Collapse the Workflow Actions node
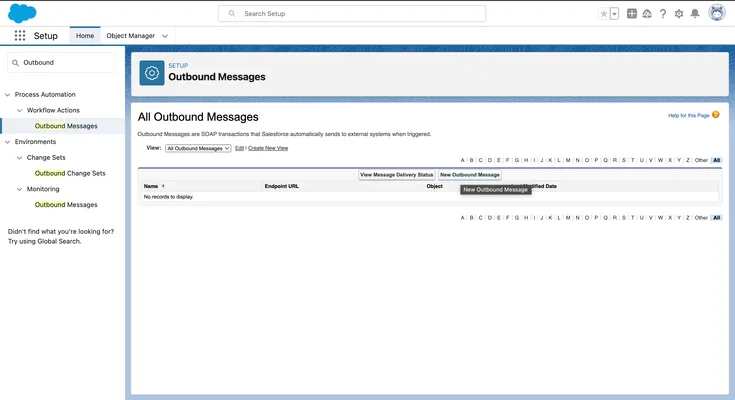Viewport: 735px width, 400px height. [x=19, y=111]
